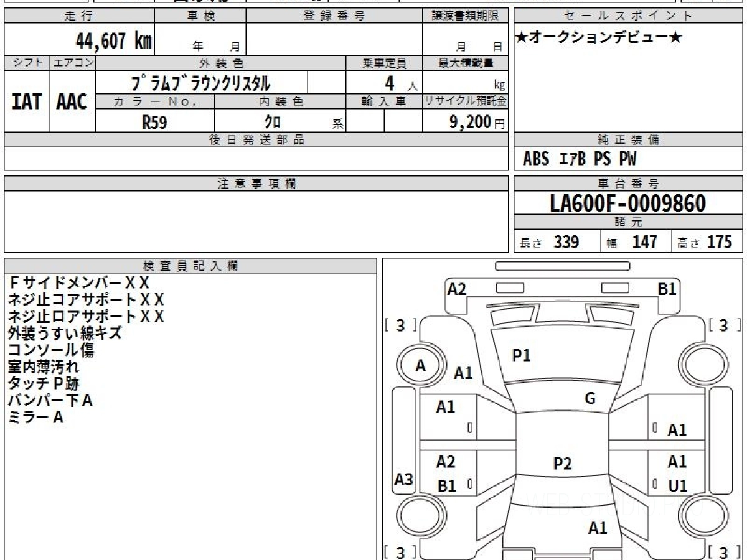Image resolution: width=747 pixels, height=560 pixels.
Task: Select the width value 幅 147
Action: [x=632, y=242]
